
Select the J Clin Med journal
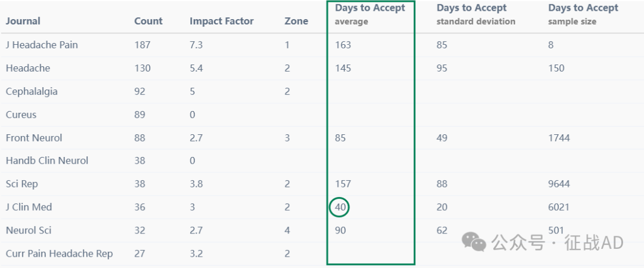tap(29, 207)
